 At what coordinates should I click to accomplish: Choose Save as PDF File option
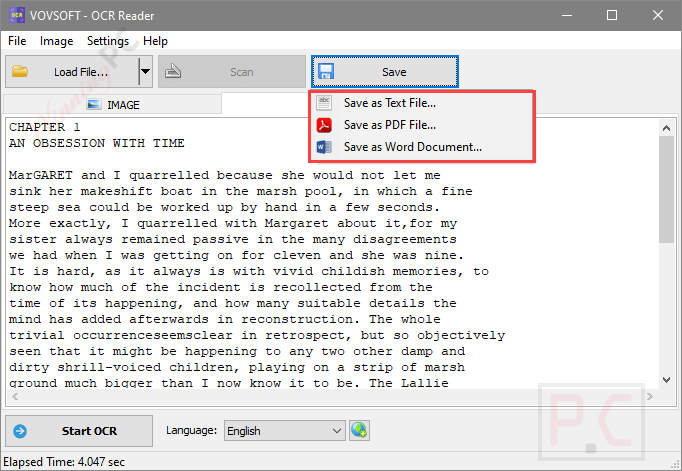tap(421, 125)
